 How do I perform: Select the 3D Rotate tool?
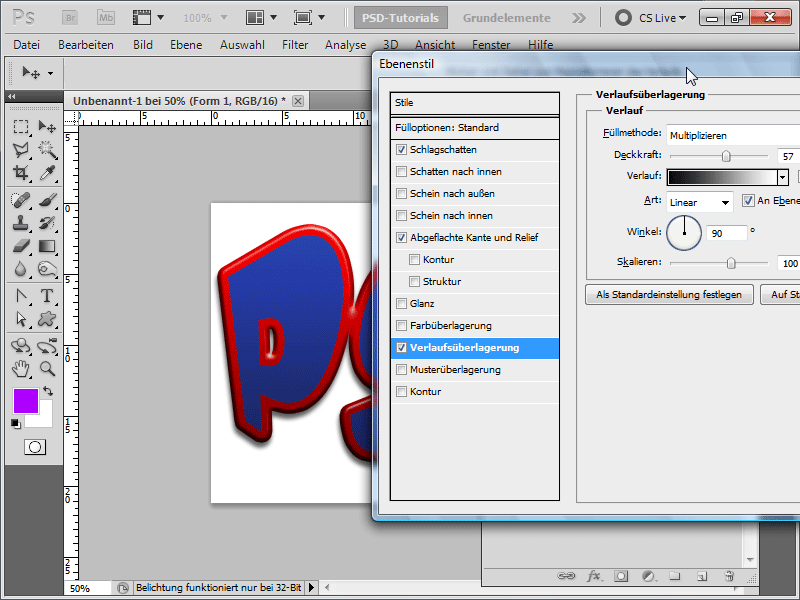[21, 346]
